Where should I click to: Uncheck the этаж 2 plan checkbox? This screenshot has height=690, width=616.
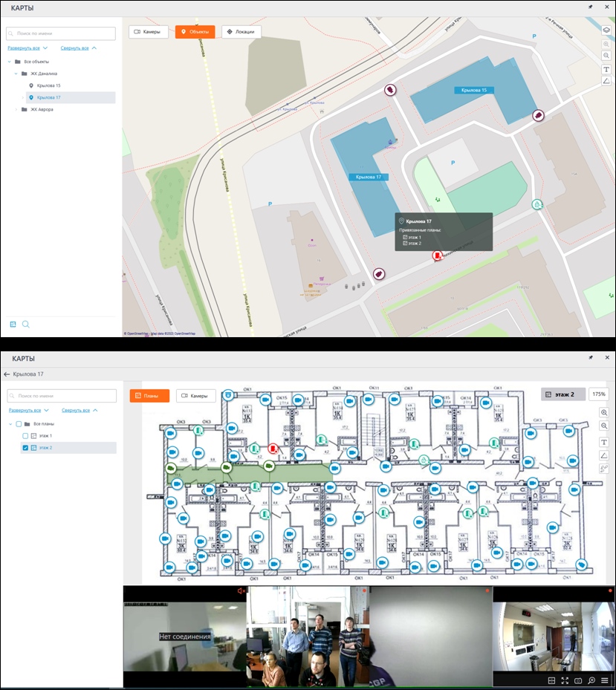[x=25, y=448]
